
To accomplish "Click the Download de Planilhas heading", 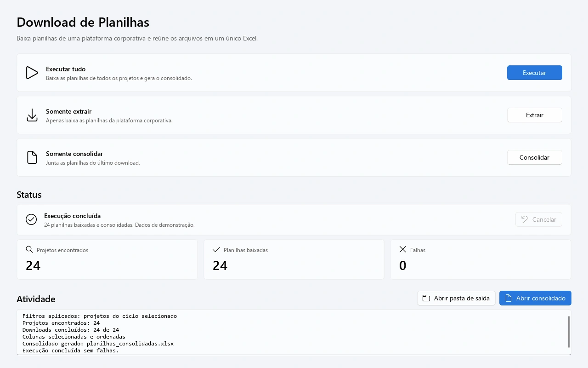I will [x=83, y=22].
